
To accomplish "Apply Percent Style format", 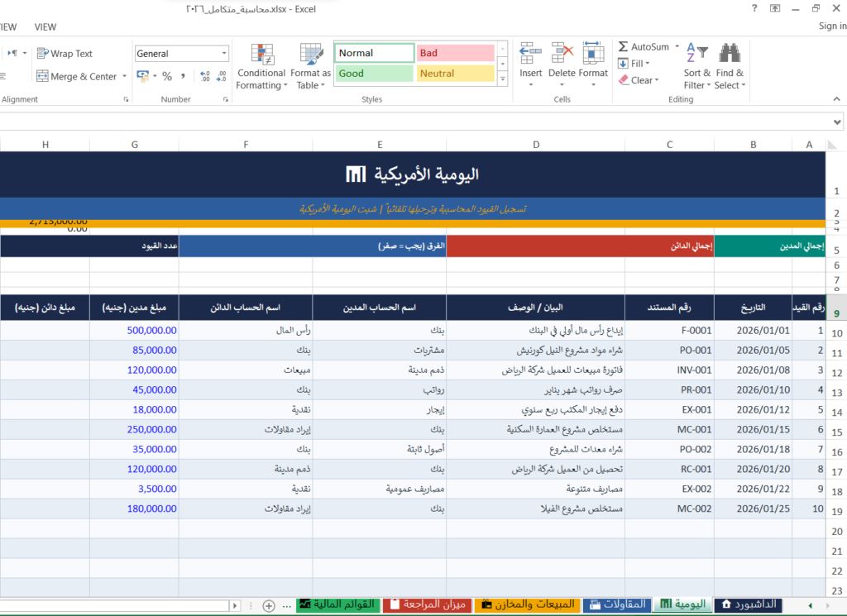I will pyautogui.click(x=167, y=77).
